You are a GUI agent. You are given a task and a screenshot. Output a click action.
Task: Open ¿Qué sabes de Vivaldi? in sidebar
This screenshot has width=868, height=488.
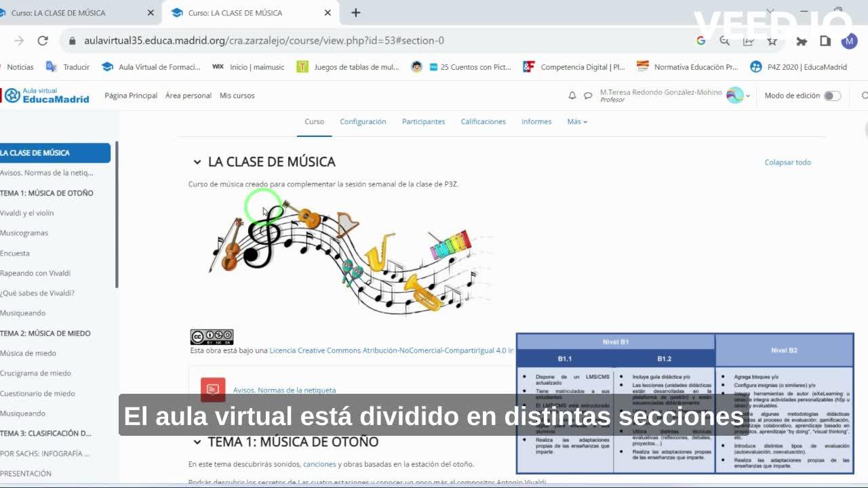[x=37, y=293]
